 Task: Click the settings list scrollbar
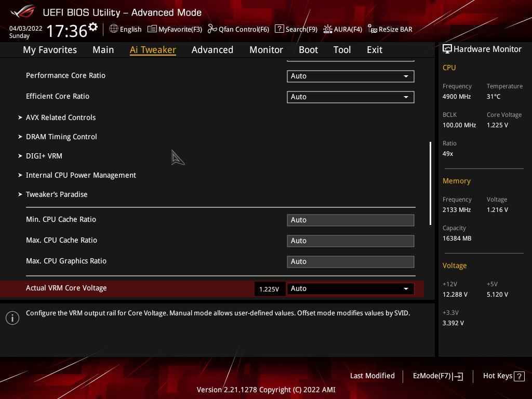pos(430,183)
